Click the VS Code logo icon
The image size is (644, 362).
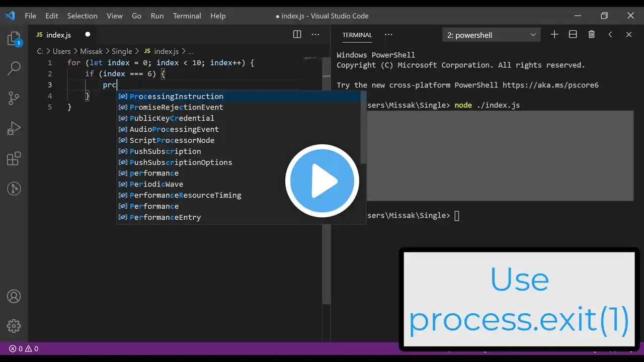(x=10, y=16)
